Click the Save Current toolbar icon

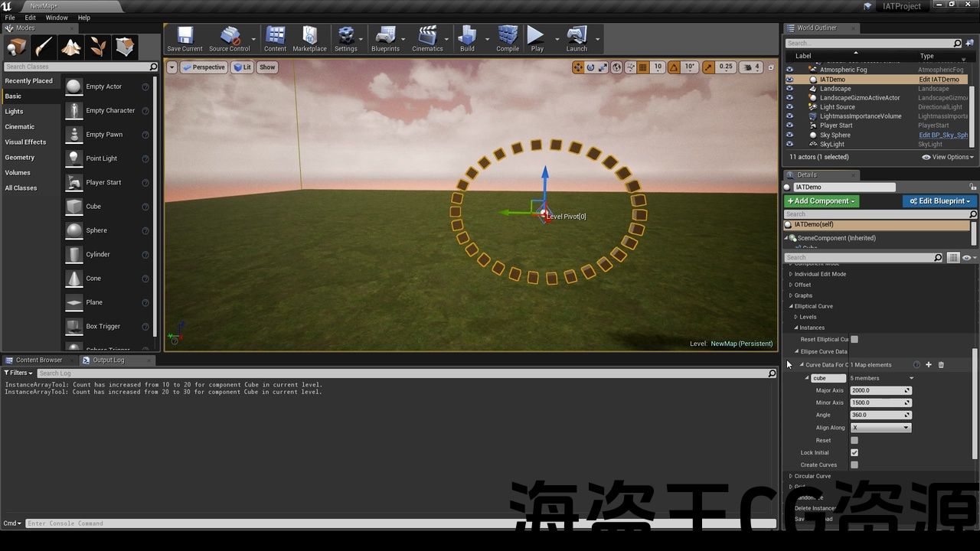point(185,37)
